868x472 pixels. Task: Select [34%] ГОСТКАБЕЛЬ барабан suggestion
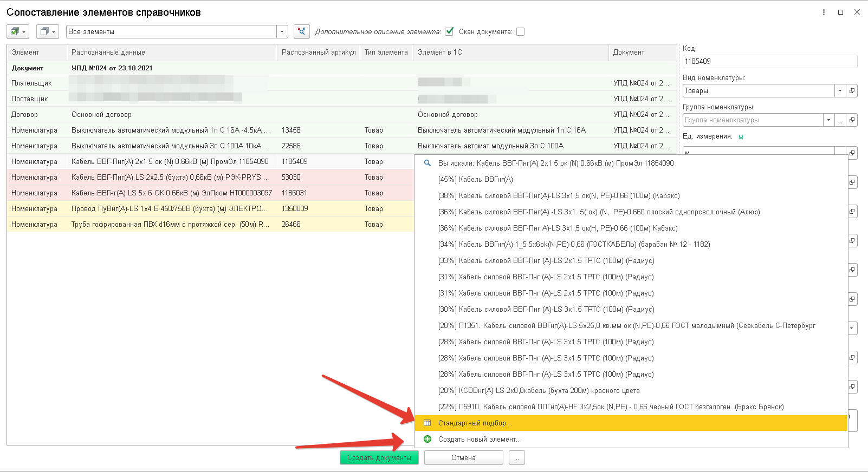(631, 244)
